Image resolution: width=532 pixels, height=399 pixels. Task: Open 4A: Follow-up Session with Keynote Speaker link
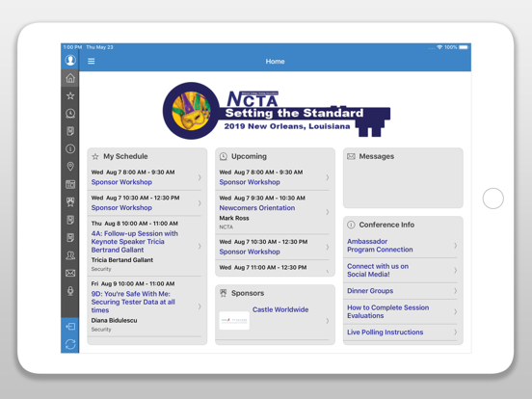click(134, 242)
